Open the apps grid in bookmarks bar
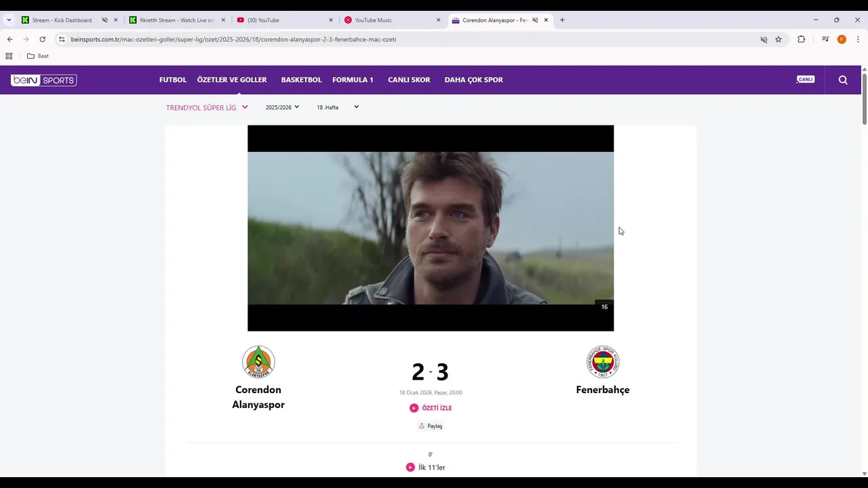This screenshot has width=868, height=488. click(9, 56)
